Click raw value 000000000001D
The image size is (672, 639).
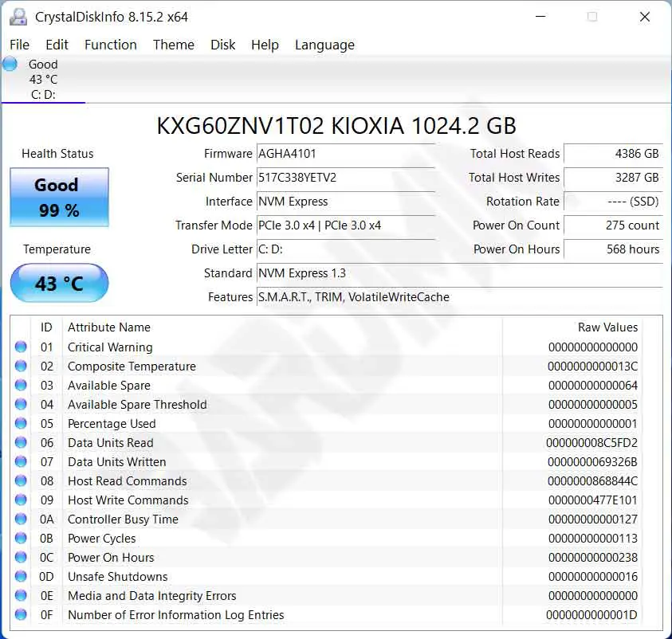click(x=591, y=615)
